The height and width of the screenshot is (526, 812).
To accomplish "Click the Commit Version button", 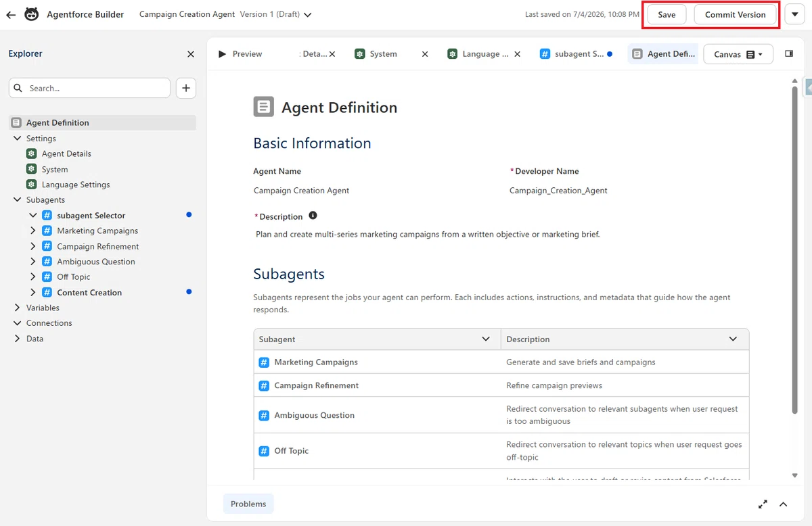I will click(735, 14).
